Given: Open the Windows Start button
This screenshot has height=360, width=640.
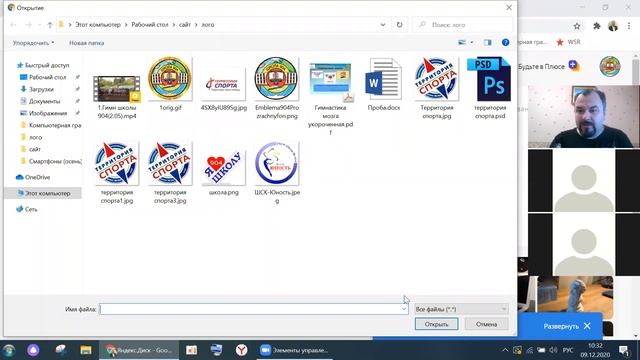Looking at the screenshot, I should click(9, 350).
